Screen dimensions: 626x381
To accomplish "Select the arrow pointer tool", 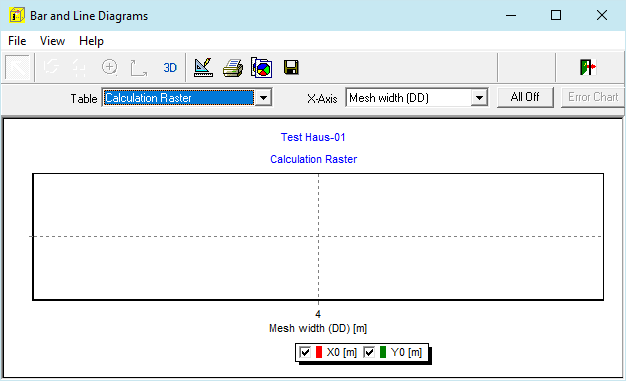I will [17, 67].
